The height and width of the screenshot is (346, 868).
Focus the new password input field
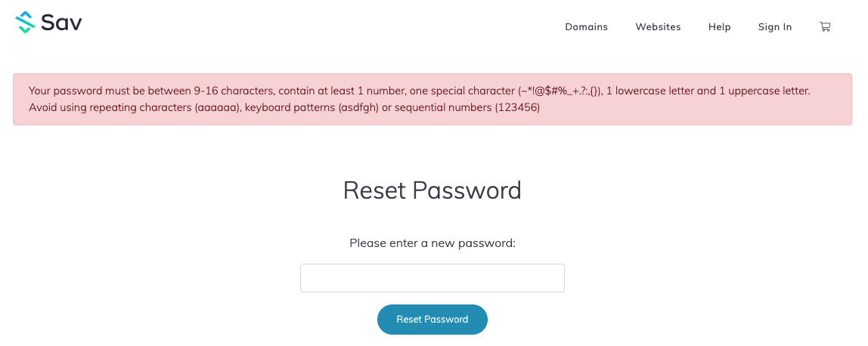432,278
